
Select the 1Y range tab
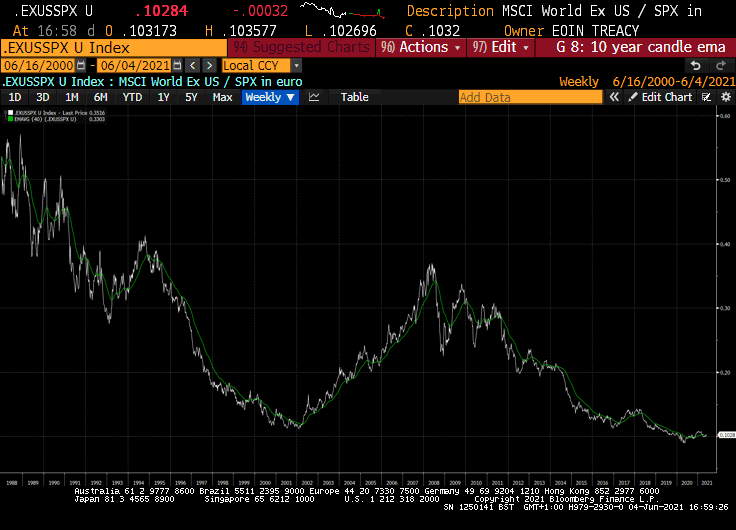pyautogui.click(x=163, y=97)
